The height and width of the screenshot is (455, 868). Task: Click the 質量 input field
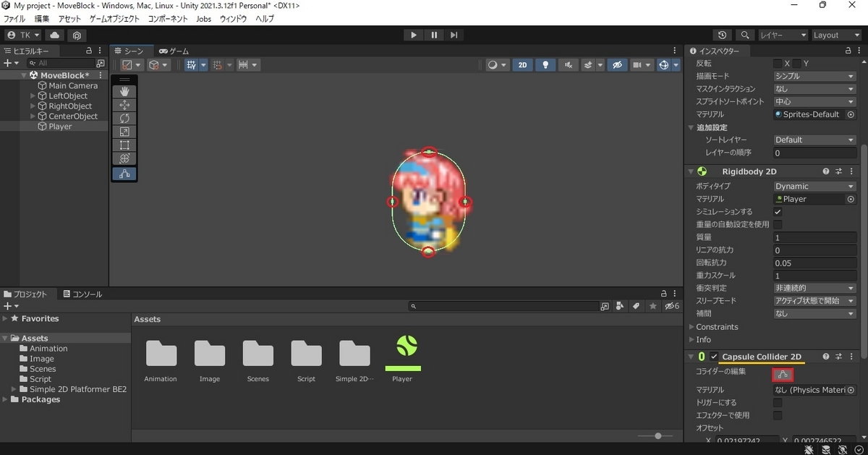pyautogui.click(x=814, y=237)
